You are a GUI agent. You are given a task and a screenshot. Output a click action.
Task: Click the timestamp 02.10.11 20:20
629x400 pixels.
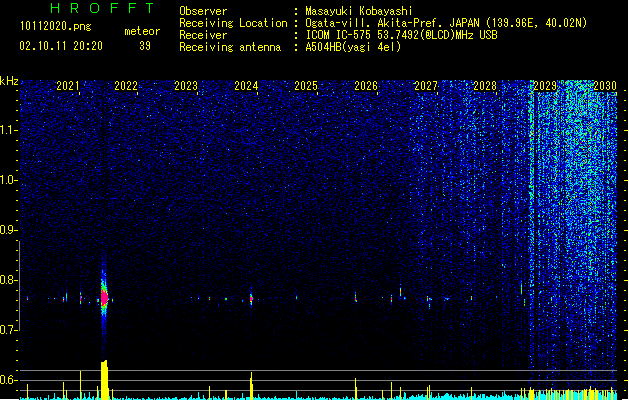(61, 46)
